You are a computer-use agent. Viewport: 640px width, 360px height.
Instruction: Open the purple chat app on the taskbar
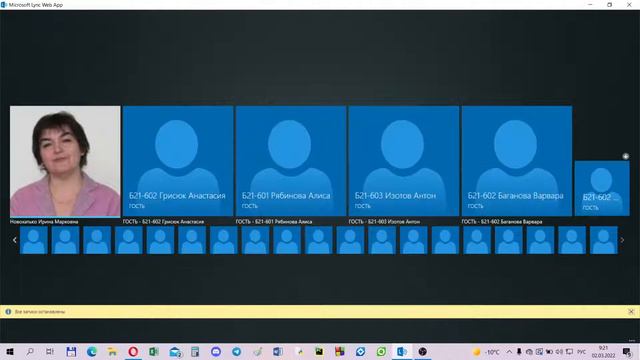(216, 351)
